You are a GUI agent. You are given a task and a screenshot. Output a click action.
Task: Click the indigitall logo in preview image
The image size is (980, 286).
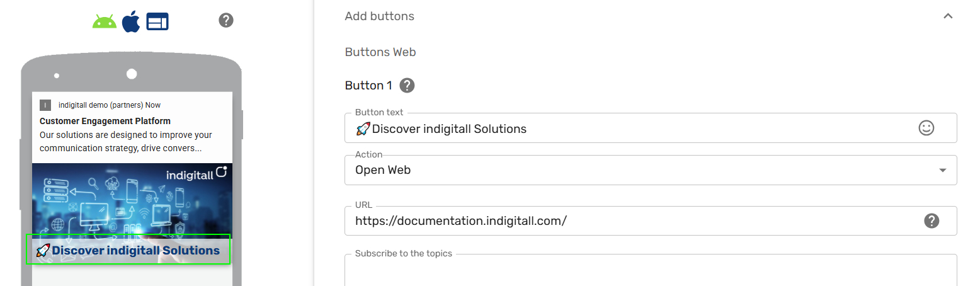click(197, 174)
